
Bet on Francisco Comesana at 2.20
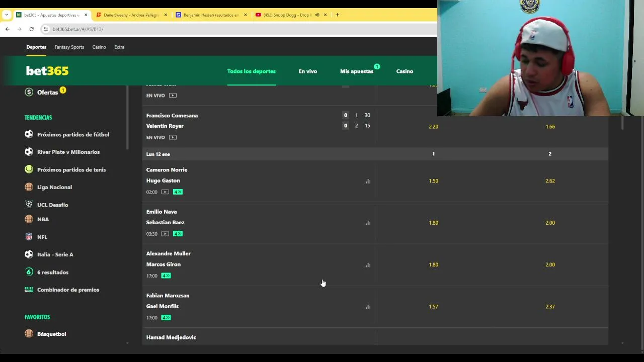[x=433, y=127]
